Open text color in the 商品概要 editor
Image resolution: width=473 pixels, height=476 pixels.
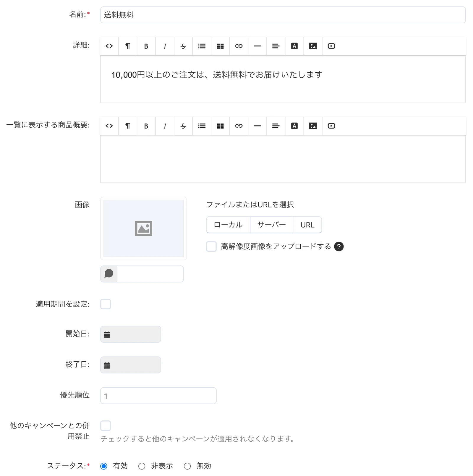tap(294, 126)
